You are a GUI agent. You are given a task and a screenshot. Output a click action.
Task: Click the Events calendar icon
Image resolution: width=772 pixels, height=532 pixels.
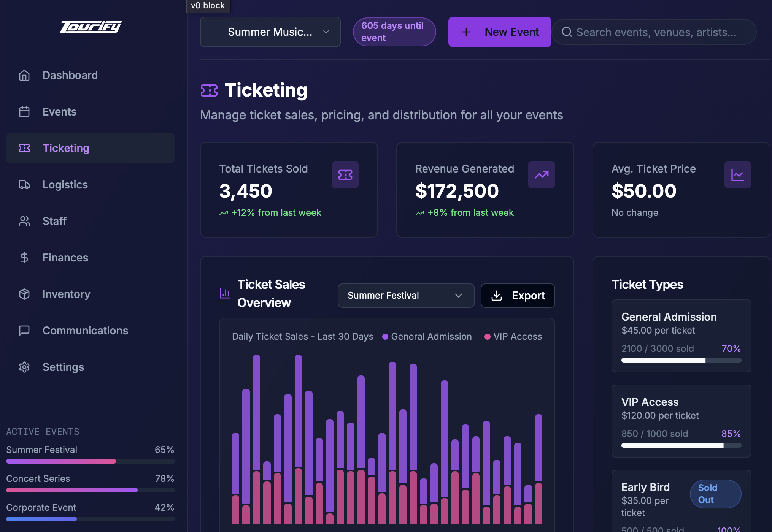coord(24,112)
